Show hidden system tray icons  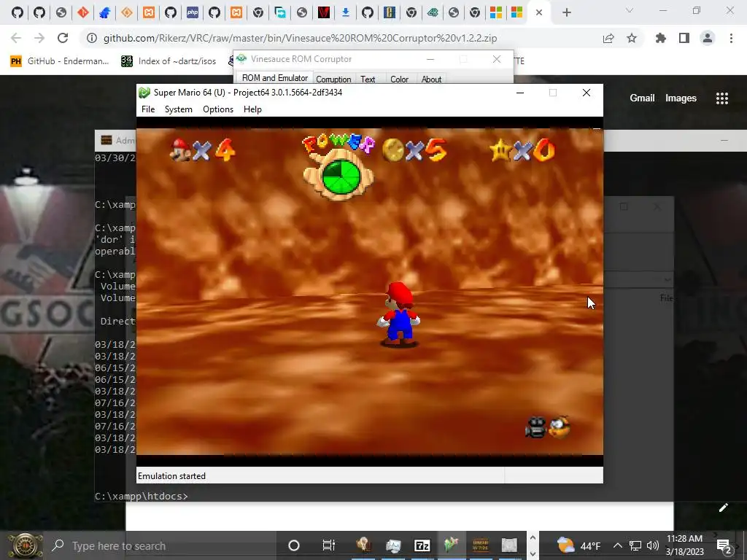tap(617, 545)
